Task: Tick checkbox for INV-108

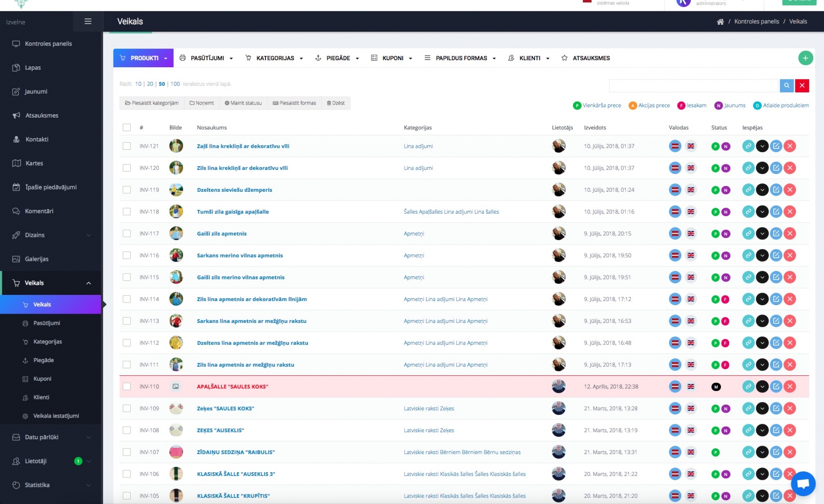Action: tap(126, 430)
